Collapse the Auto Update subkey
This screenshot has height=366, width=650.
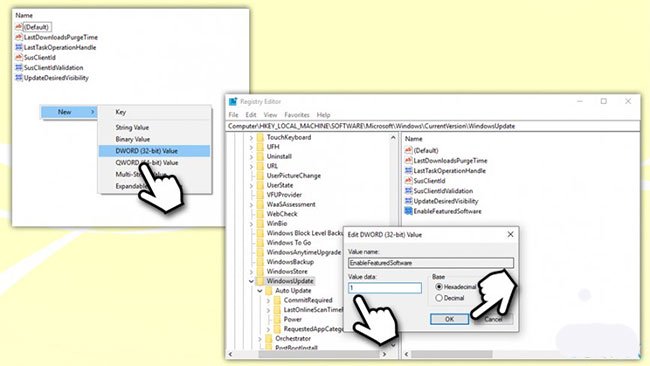point(260,291)
